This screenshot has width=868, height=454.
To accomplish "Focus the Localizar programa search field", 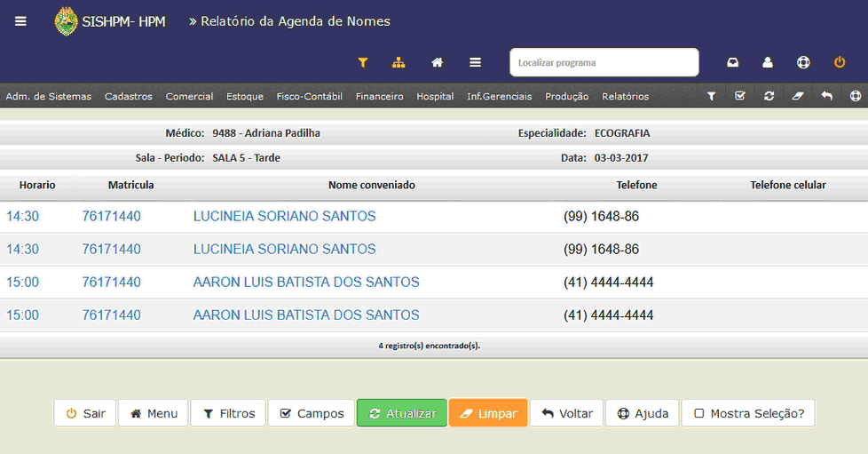I will [604, 63].
